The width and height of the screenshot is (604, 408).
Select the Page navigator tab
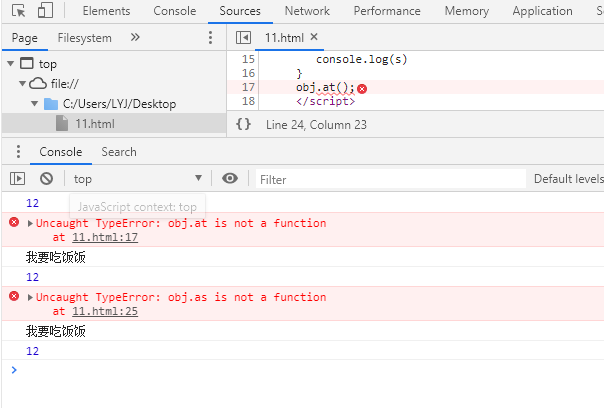pyautogui.click(x=25, y=38)
